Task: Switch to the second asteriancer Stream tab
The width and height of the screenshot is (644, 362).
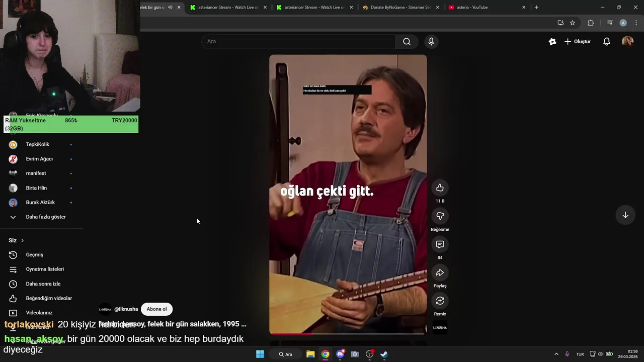Action: click(x=314, y=8)
